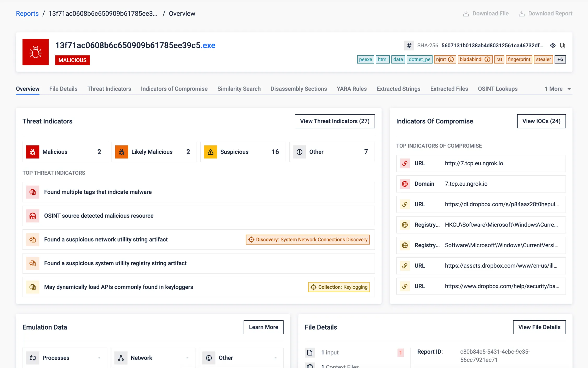Go to Reports breadcrumb link
This screenshot has width=588, height=368.
point(27,14)
